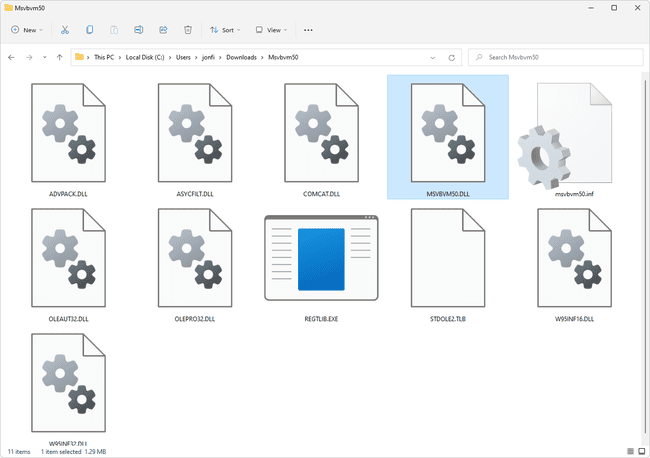
Task: Open the View layout dropdown
Action: click(x=272, y=30)
